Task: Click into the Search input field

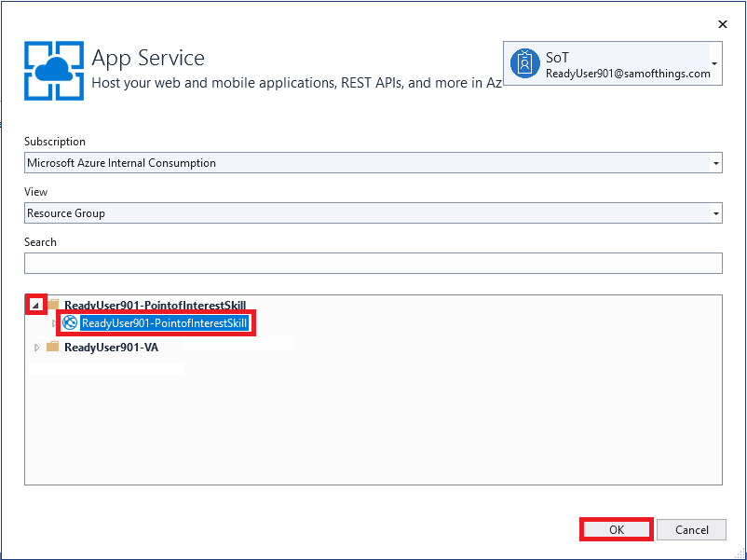Action: [x=373, y=263]
